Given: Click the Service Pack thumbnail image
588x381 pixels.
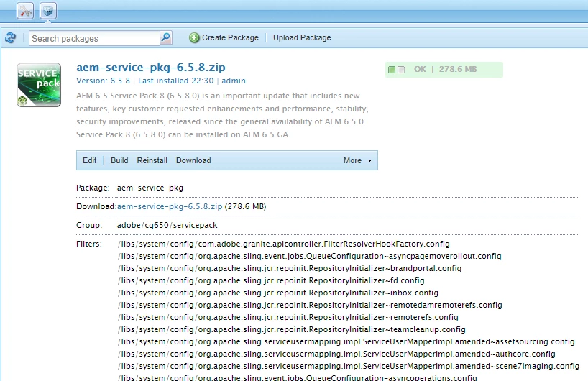Looking at the screenshot, I should tap(39, 85).
